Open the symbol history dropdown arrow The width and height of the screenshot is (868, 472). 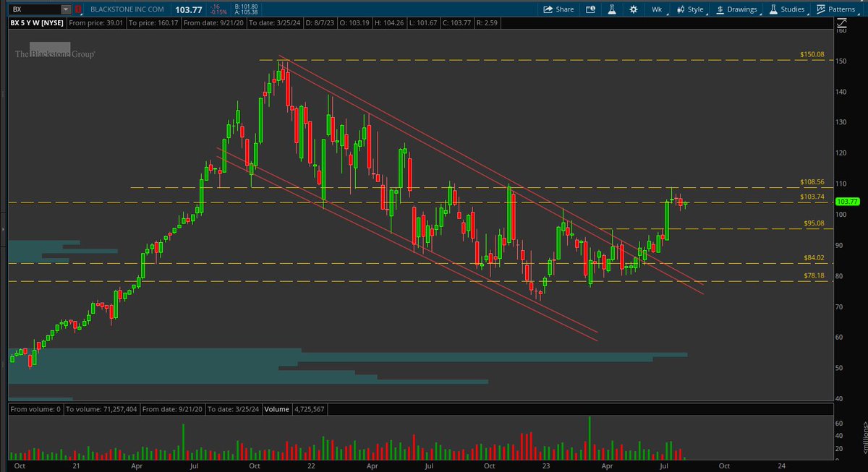tap(66, 9)
